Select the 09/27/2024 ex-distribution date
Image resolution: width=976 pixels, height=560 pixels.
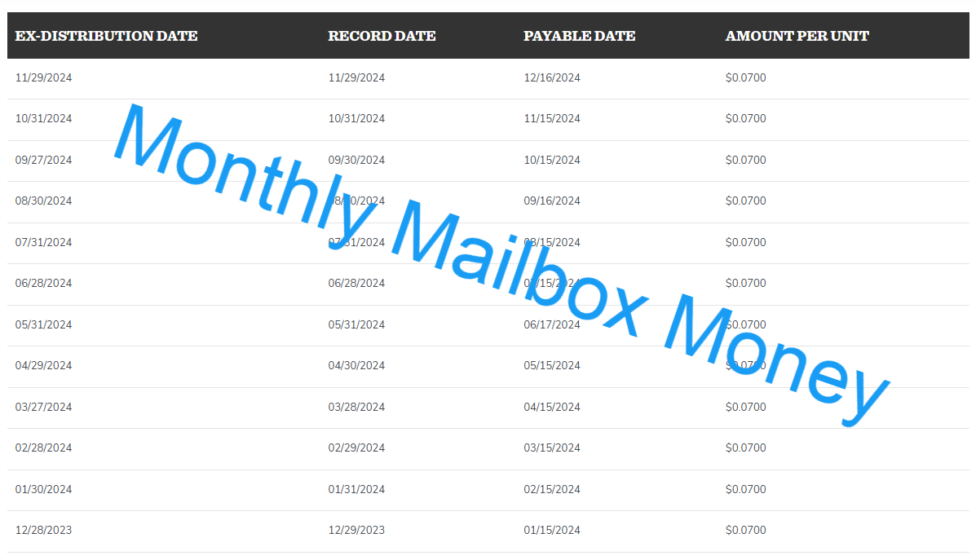click(43, 160)
